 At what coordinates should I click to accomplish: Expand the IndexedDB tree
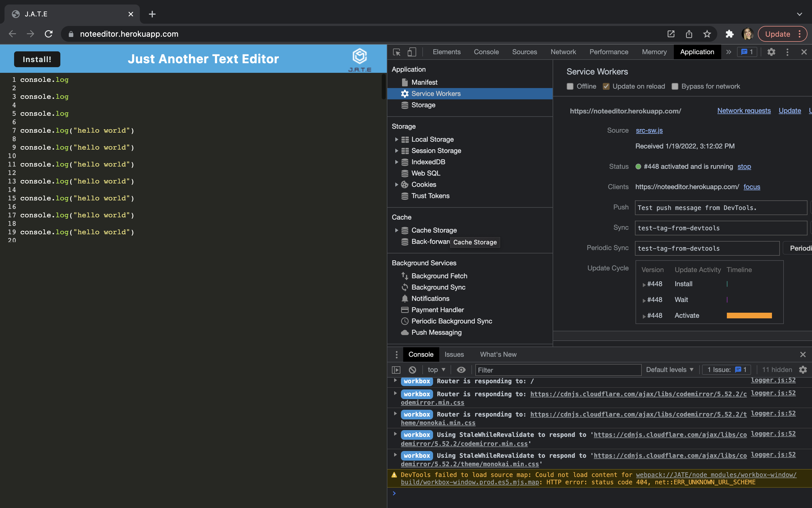(x=396, y=162)
